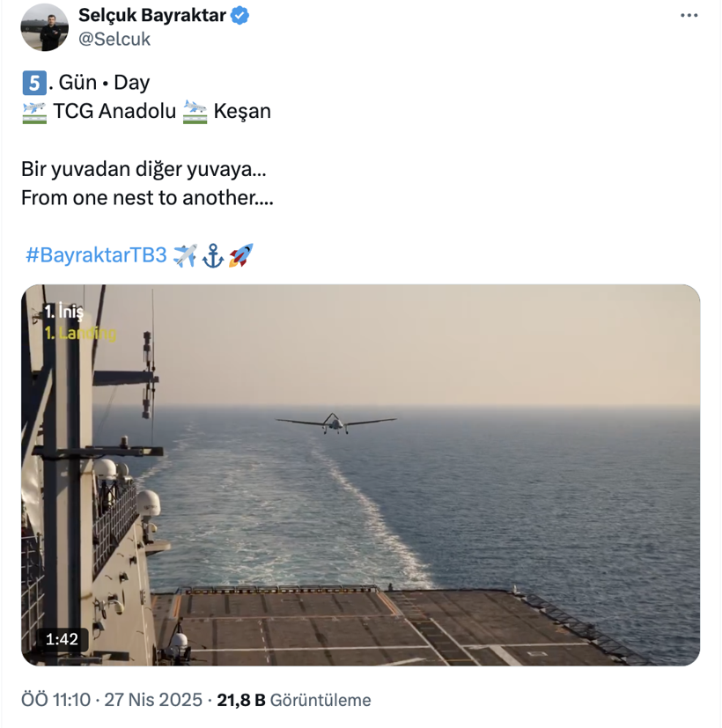Viewport: 722px width, 728px height.
Task: Click the rocket emoji in the tweet
Action: click(239, 254)
